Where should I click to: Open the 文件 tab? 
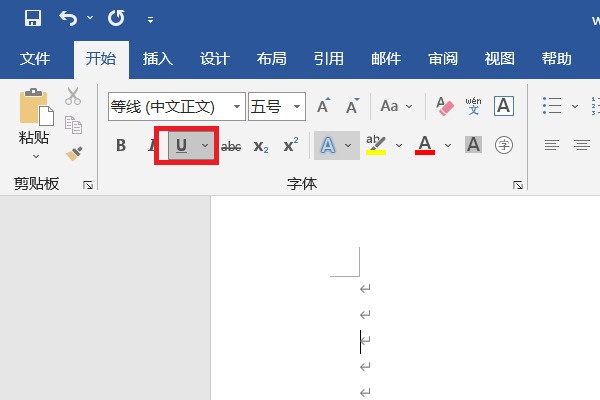point(35,59)
